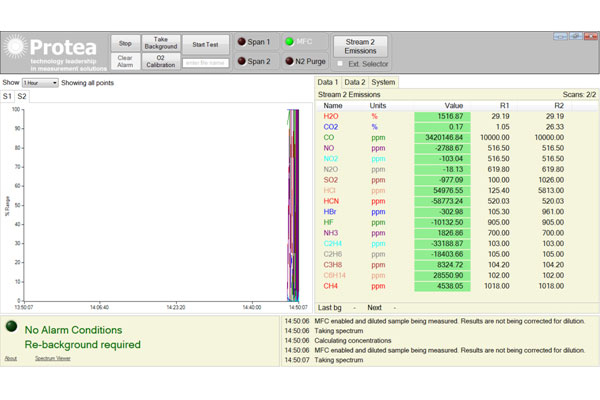Screen dimensions: 600x400
Task: Toggle the MFC green indicator
Action: [290, 41]
